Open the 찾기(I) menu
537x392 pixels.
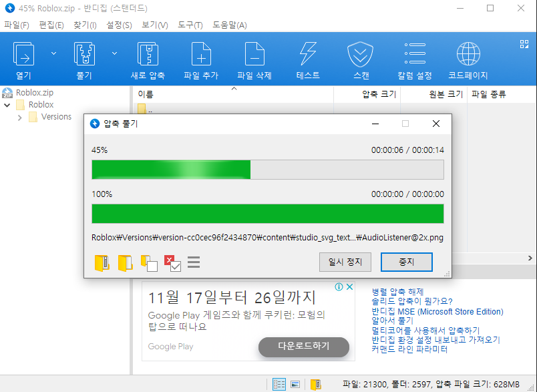(x=85, y=25)
